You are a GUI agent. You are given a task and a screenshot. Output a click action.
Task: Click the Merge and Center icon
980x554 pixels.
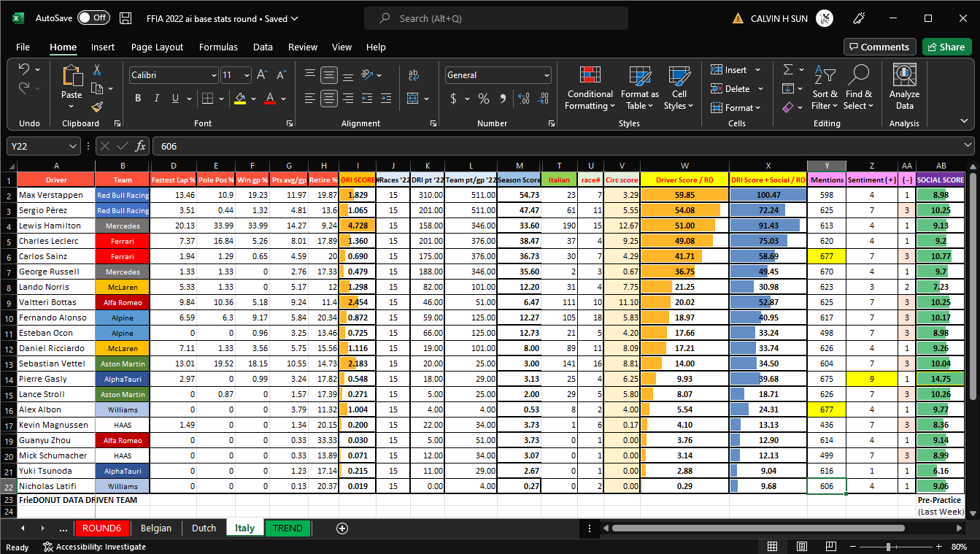tap(413, 99)
